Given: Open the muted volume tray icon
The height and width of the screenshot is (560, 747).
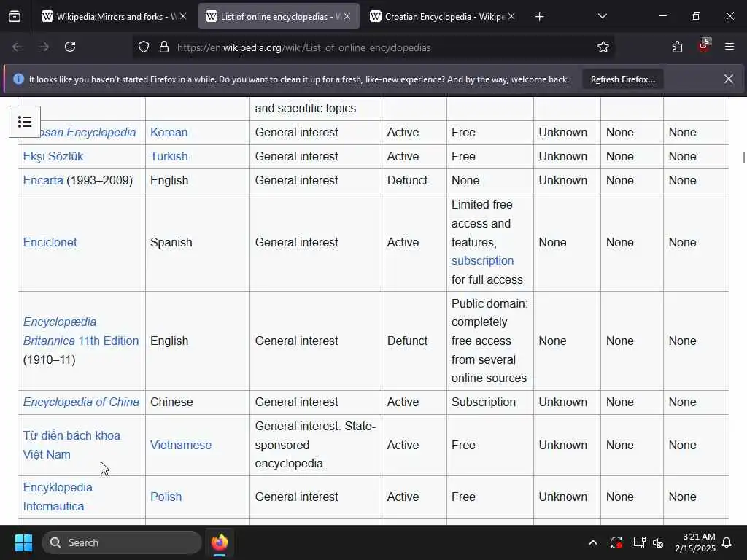Looking at the screenshot, I should coord(658,542).
